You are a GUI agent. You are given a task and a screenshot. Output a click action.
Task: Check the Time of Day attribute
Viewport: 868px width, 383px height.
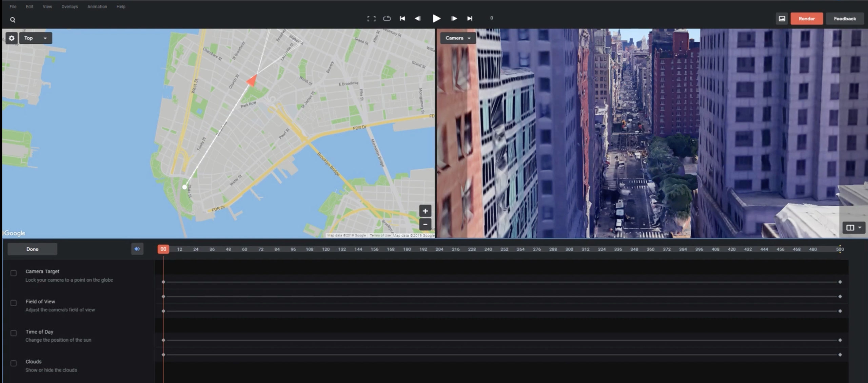14,333
